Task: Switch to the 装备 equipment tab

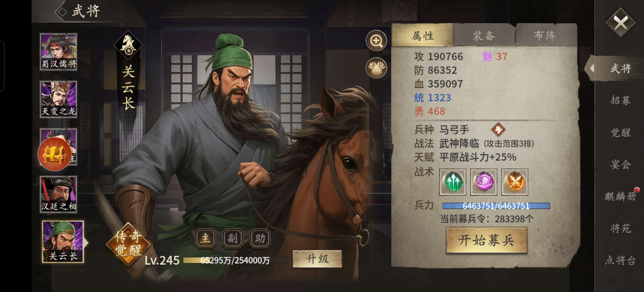Action: [x=484, y=36]
